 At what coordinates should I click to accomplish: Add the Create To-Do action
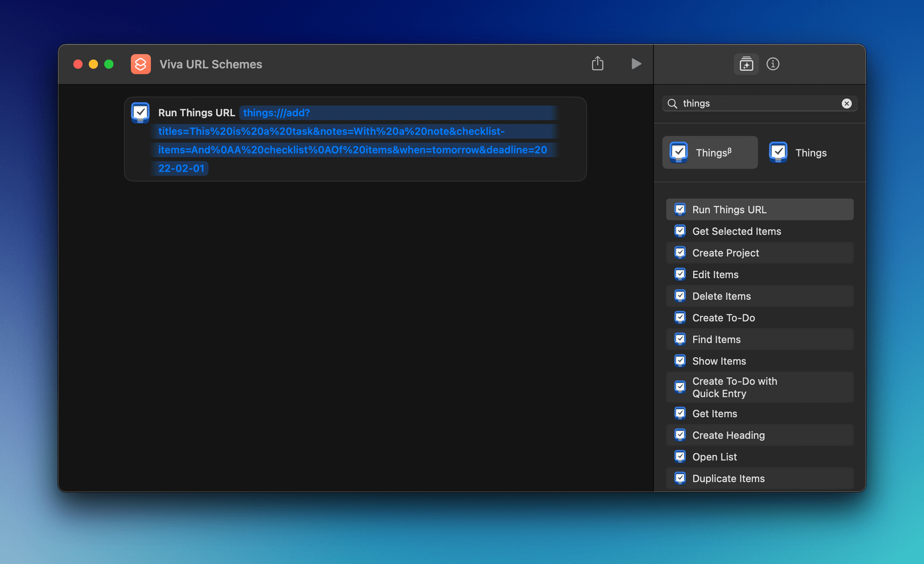pos(760,318)
